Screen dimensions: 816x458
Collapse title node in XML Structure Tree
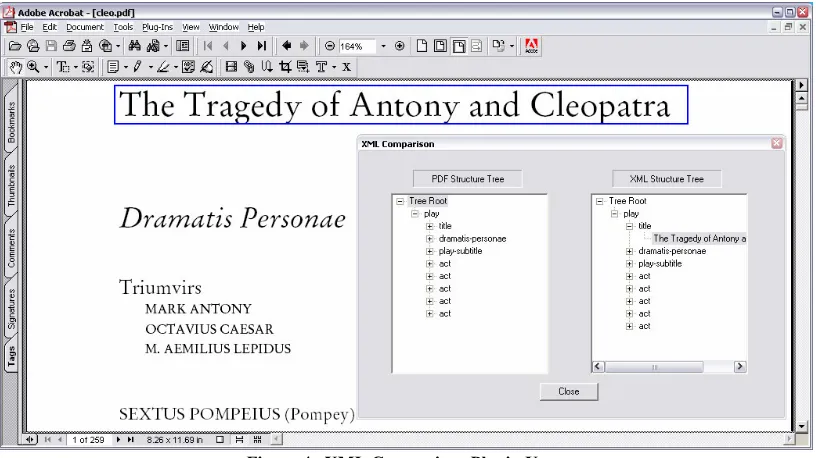[629, 226]
